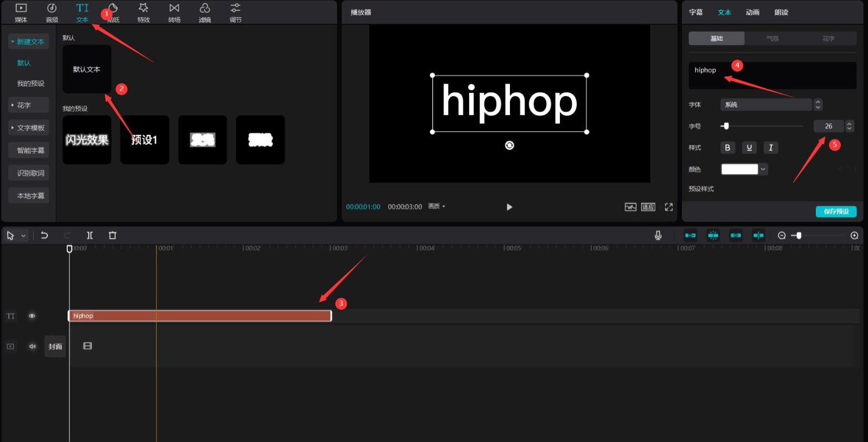868x442 pixels.
Task: Adjust the font size stepper next to 26
Action: pyautogui.click(x=850, y=126)
